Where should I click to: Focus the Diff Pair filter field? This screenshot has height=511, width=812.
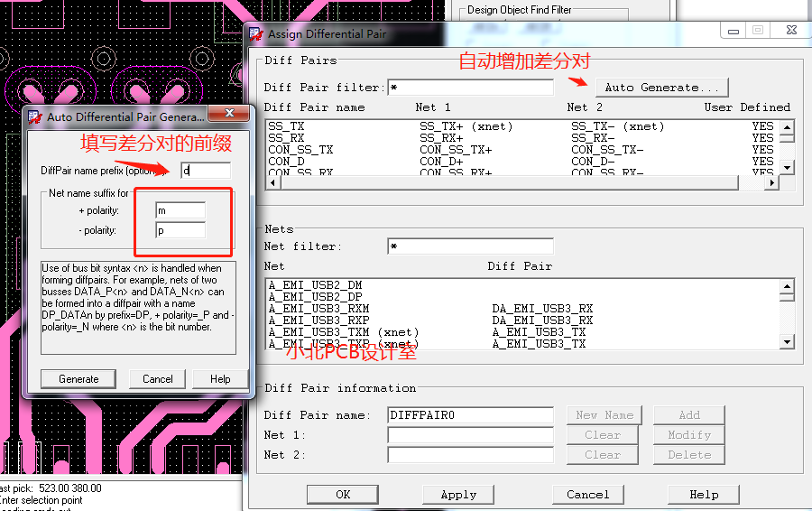click(x=470, y=88)
